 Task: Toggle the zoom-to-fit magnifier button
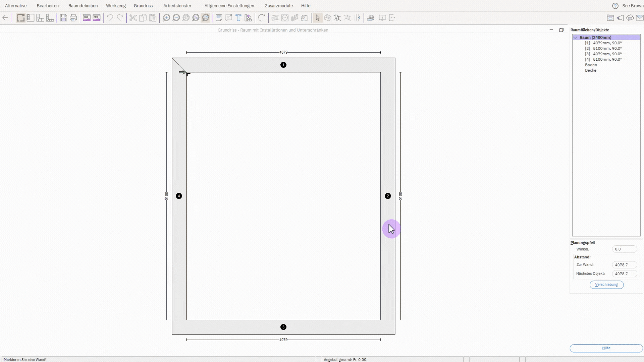pyautogui.click(x=206, y=18)
